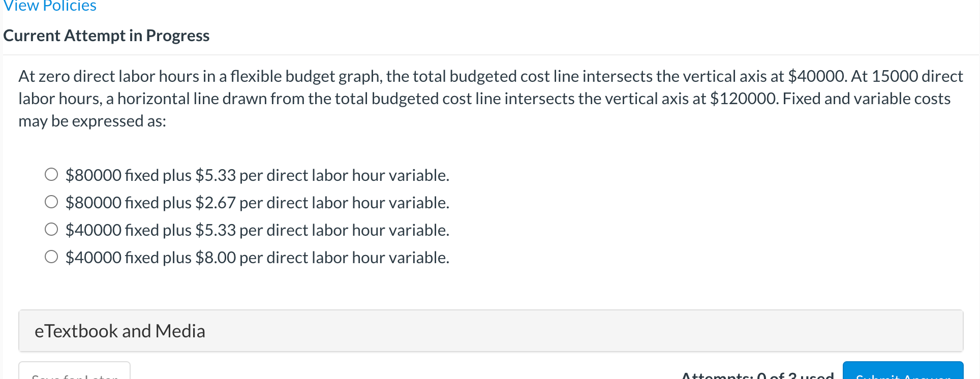This screenshot has height=379, width=980.
Task: Choose the answer with $8.00 variable rate
Action: [51, 257]
